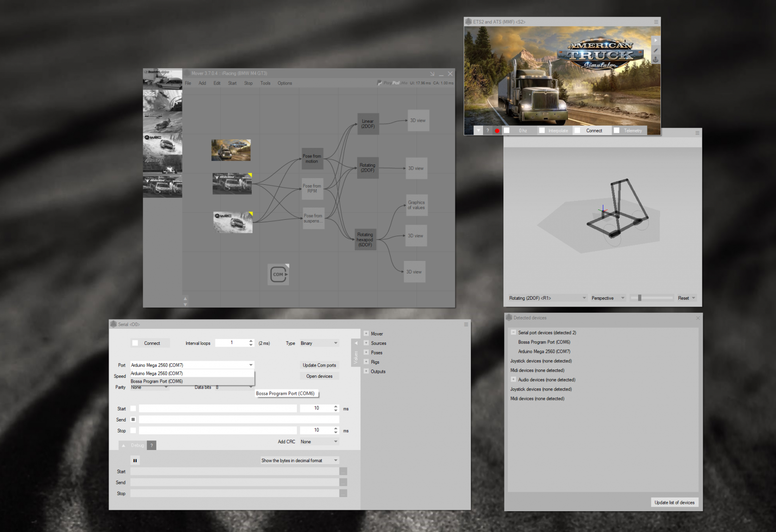The image size is (776, 532).
Task: Open the hamburger menu of the 3D view window
Action: pos(697,133)
